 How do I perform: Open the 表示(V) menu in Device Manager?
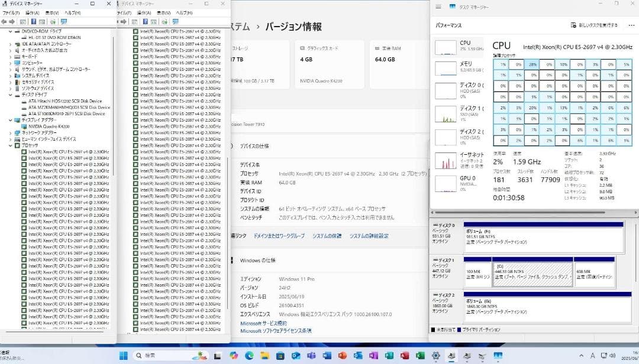click(x=52, y=11)
